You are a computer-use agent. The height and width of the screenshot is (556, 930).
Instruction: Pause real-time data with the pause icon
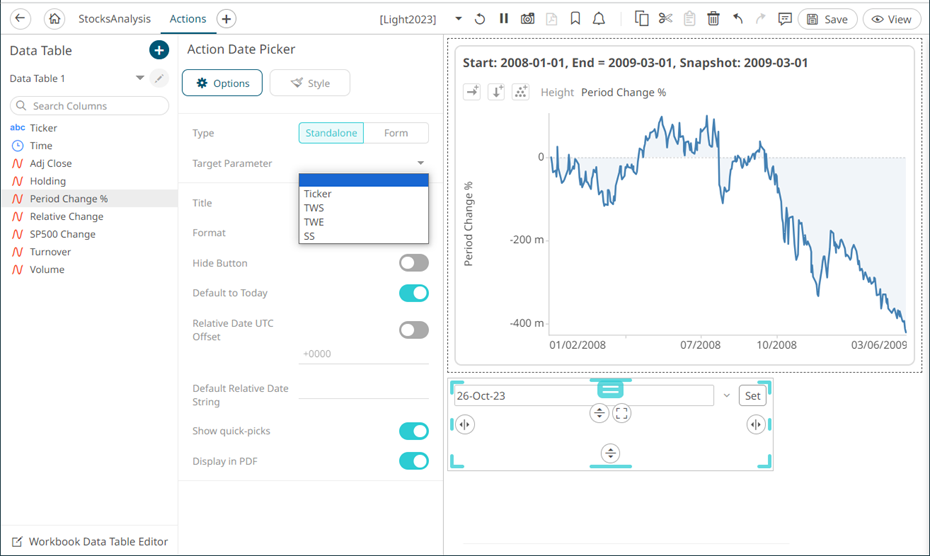tap(503, 19)
